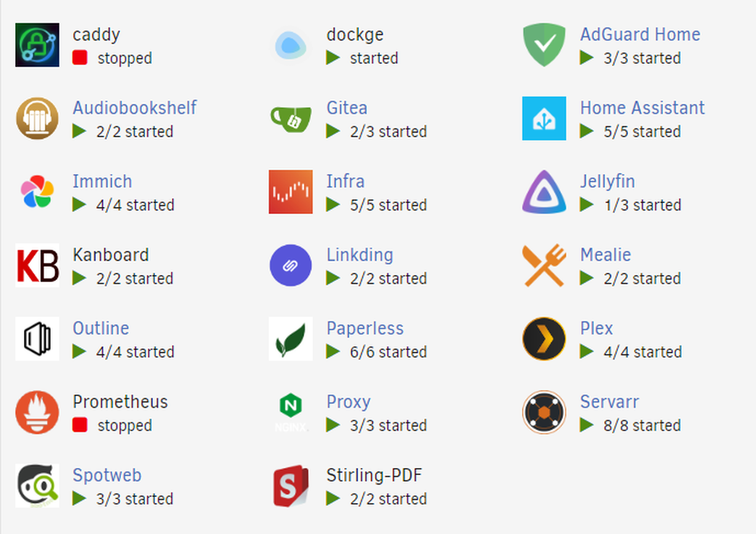
Task: Select the Kanboard KB logo icon
Action: point(37,265)
